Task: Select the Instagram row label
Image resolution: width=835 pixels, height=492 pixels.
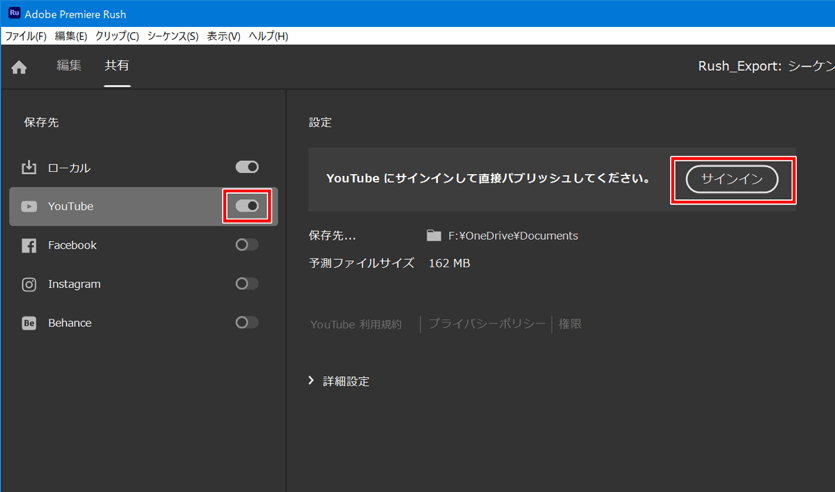Action: point(74,284)
